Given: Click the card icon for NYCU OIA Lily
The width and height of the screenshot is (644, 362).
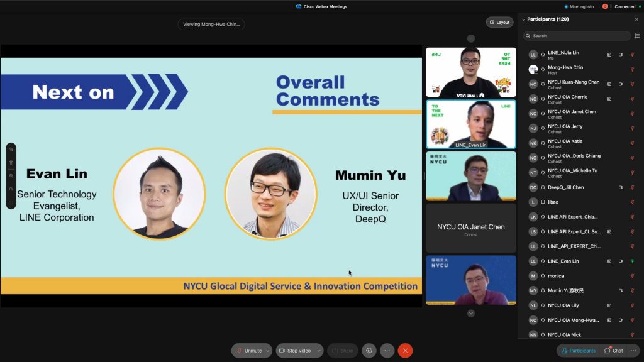Looking at the screenshot, I should click(x=609, y=305).
